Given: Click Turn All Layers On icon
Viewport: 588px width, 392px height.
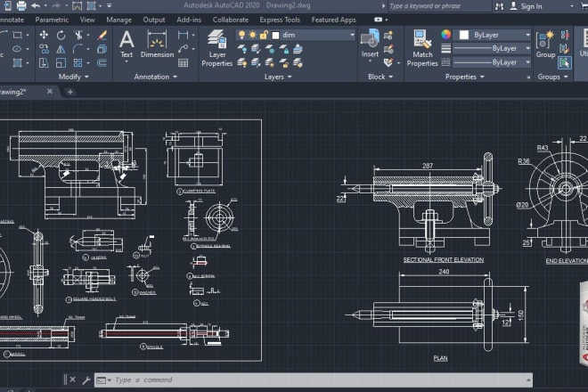Looking at the screenshot, I should coord(241,62).
